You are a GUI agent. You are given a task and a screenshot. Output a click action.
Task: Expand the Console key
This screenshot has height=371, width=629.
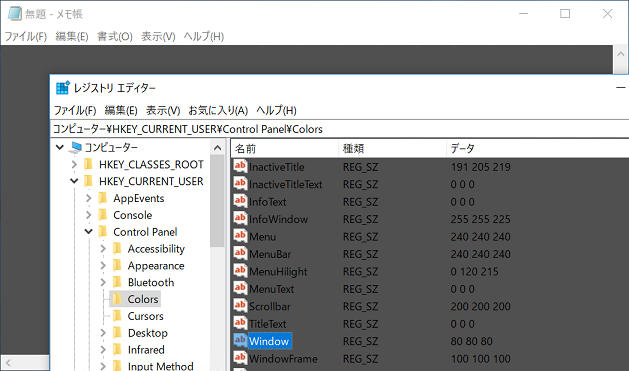[89, 215]
